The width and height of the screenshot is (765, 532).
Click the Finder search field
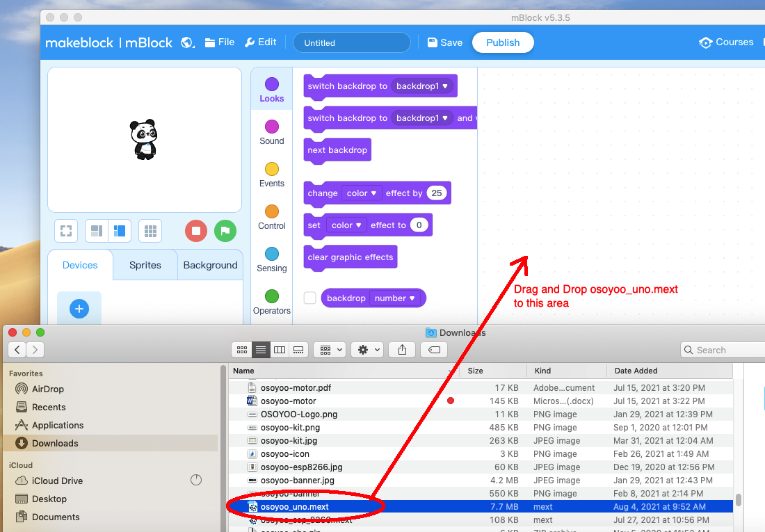tap(723, 350)
